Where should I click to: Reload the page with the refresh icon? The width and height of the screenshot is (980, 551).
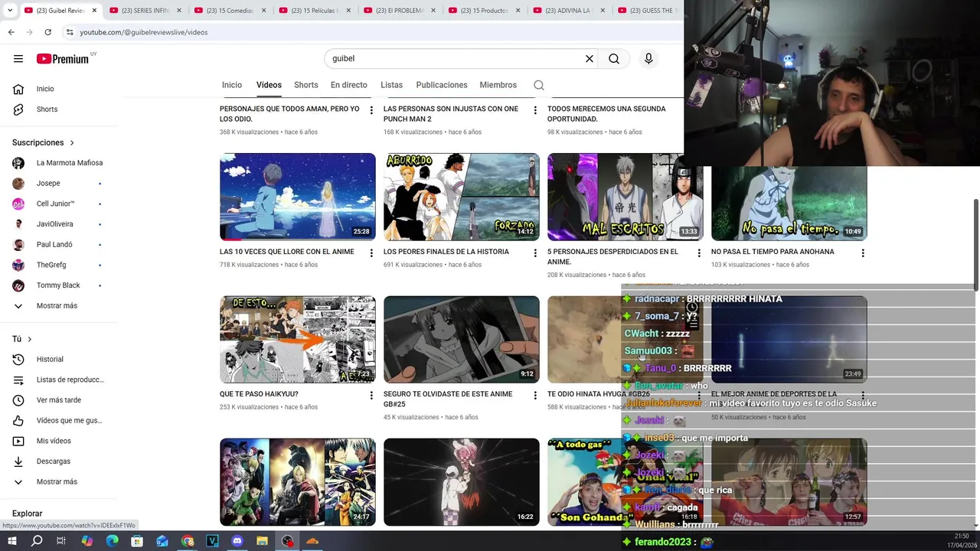(47, 32)
